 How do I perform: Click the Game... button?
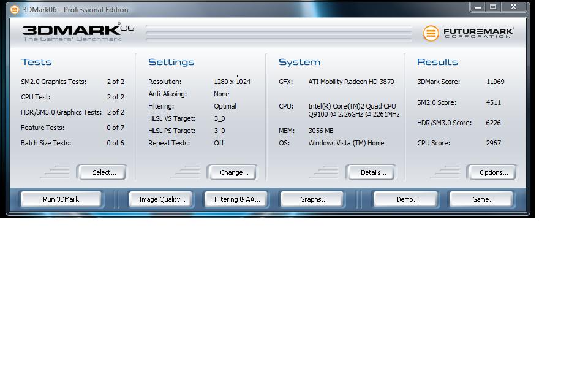pyautogui.click(x=482, y=199)
